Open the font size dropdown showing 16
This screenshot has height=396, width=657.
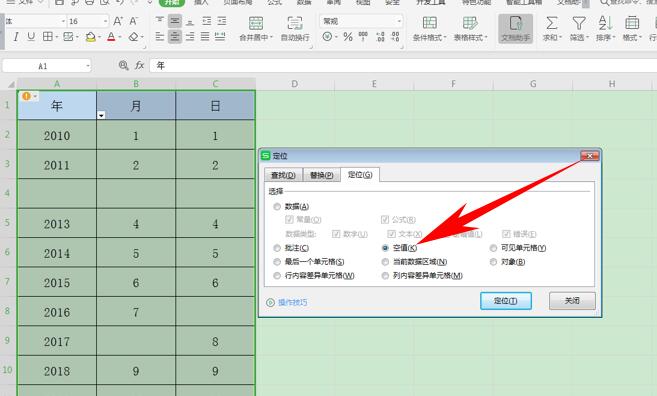coord(105,21)
